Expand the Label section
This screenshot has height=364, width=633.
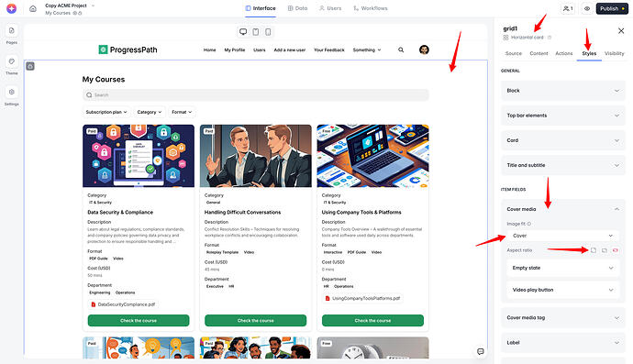(x=562, y=343)
